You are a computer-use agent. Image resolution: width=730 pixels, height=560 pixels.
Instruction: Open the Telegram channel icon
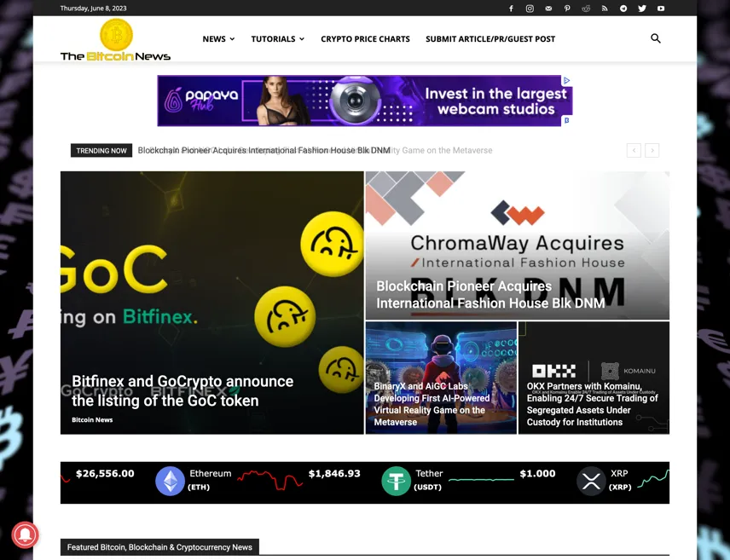point(623,9)
